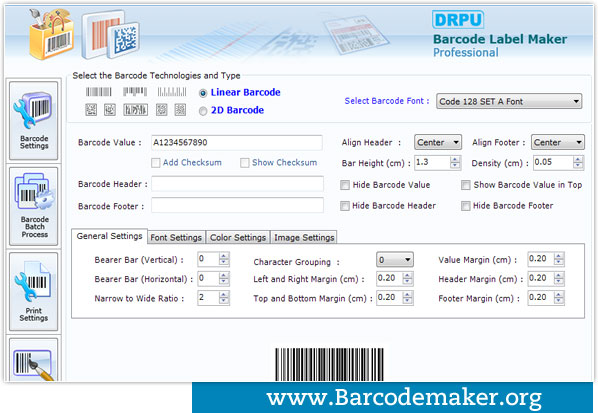Select Linear Barcode radio button
Screen dimensions: 598x413
click(x=203, y=93)
